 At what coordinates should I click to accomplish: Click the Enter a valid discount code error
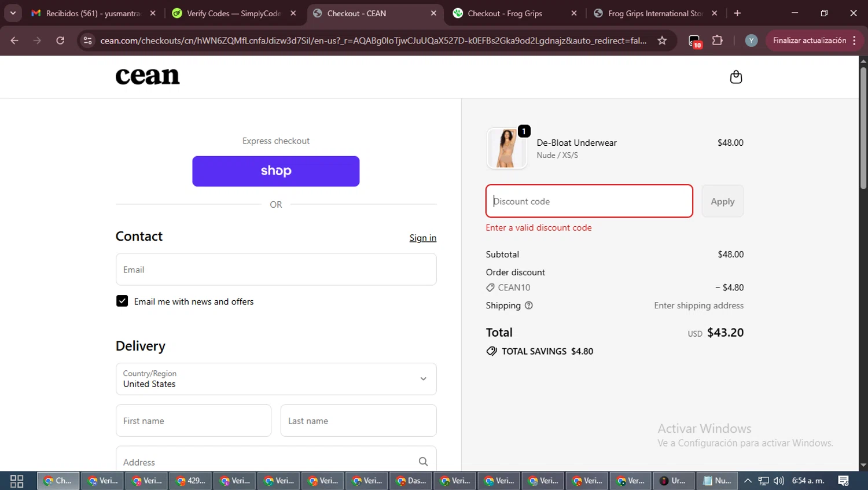[x=539, y=228]
